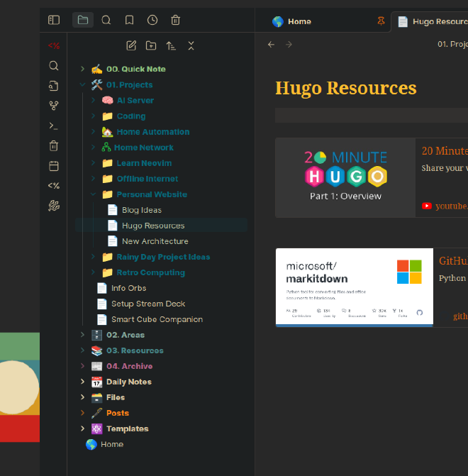The width and height of the screenshot is (468, 476).
Task: Expand the Home Automation folder
Action: coord(93,131)
